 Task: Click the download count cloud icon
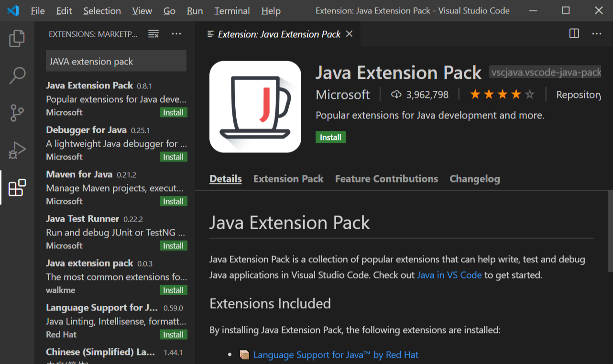[396, 95]
